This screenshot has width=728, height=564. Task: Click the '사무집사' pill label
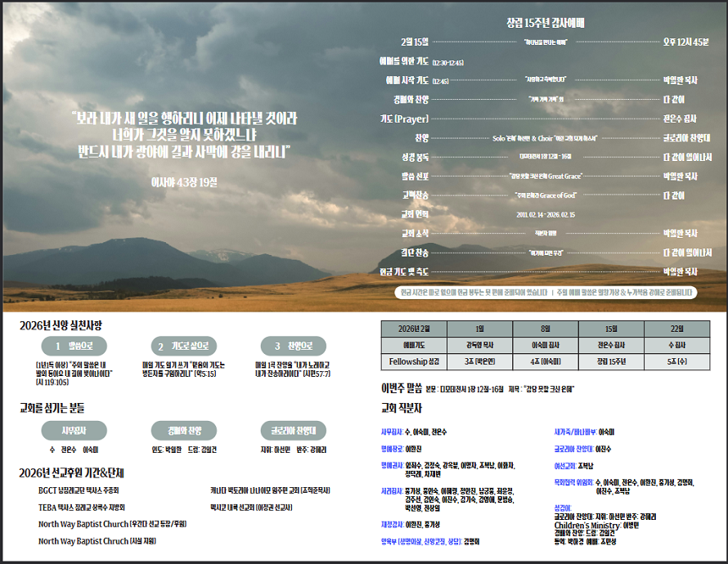click(74, 431)
